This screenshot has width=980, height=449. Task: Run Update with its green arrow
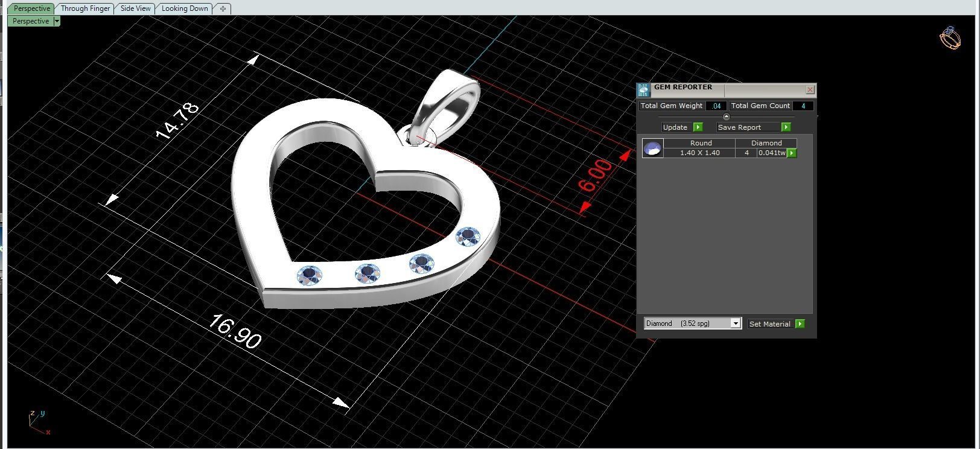[x=698, y=127]
